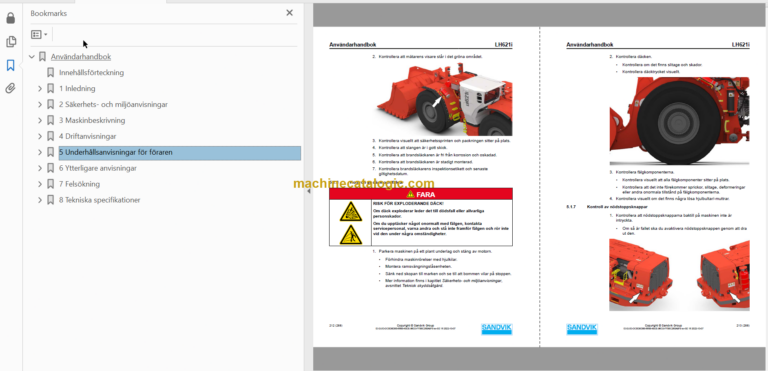Open the Användarhandbok root bookmark

point(81,57)
